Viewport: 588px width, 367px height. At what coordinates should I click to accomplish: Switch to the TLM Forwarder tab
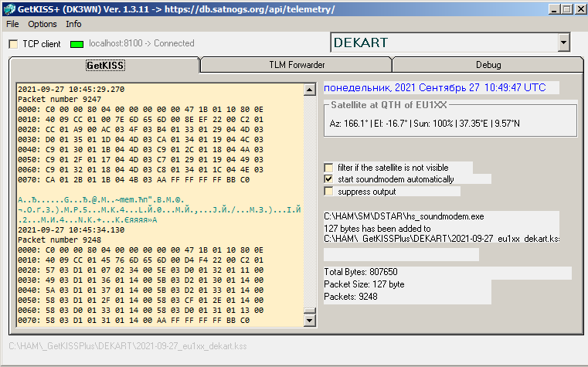pyautogui.click(x=297, y=65)
